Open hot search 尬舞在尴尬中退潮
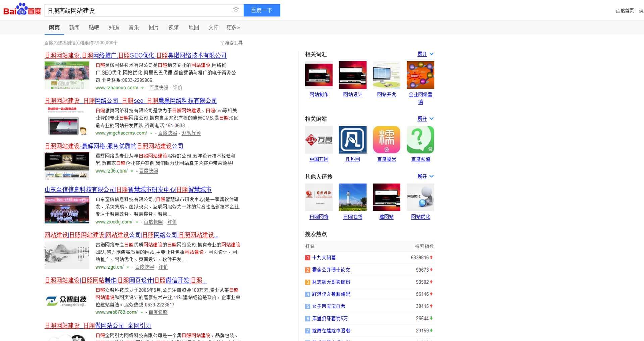Screen dimensions: 644x341 point(331,330)
